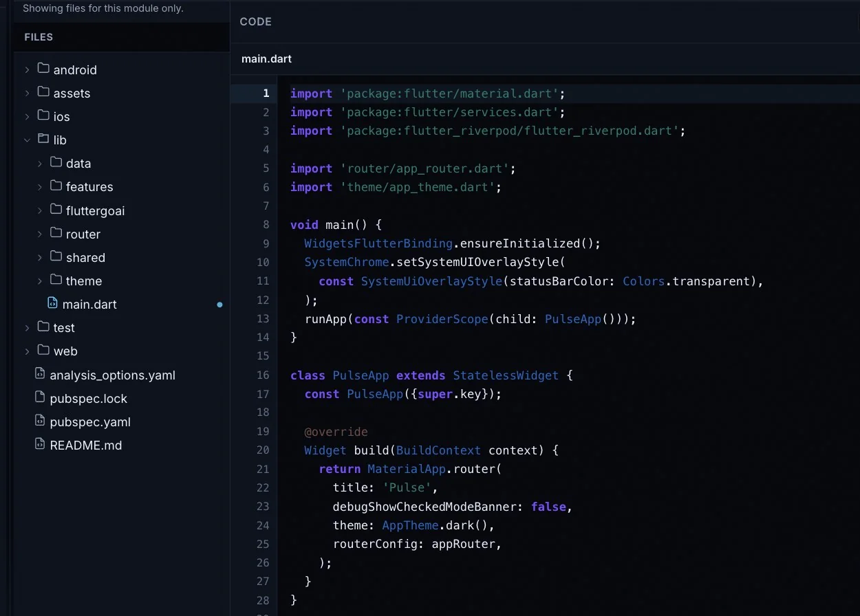
Task: Select the features folder name
Action: coord(89,187)
